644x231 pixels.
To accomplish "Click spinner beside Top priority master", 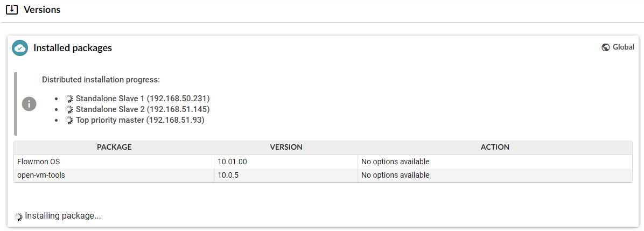I will [x=69, y=121].
